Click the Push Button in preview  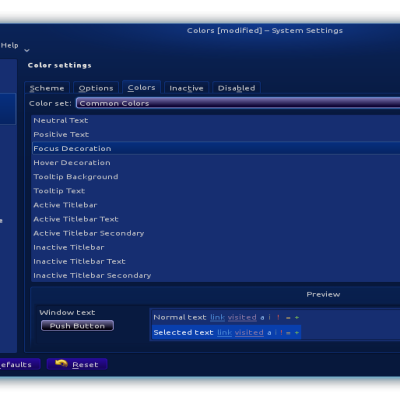pos(77,326)
